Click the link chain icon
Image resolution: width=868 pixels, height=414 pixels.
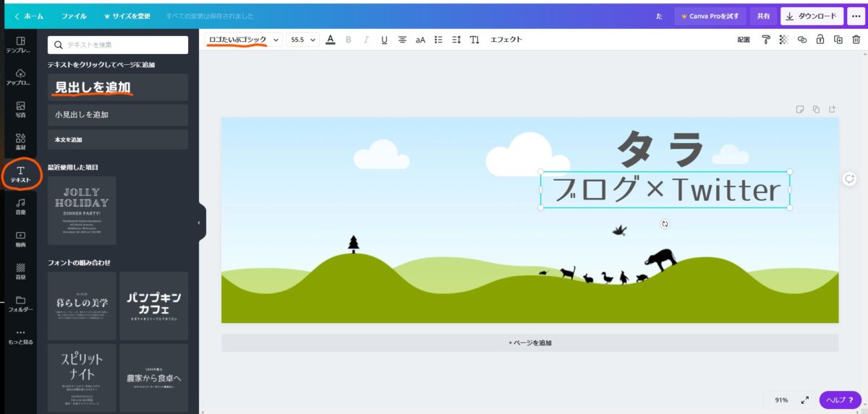tap(802, 40)
